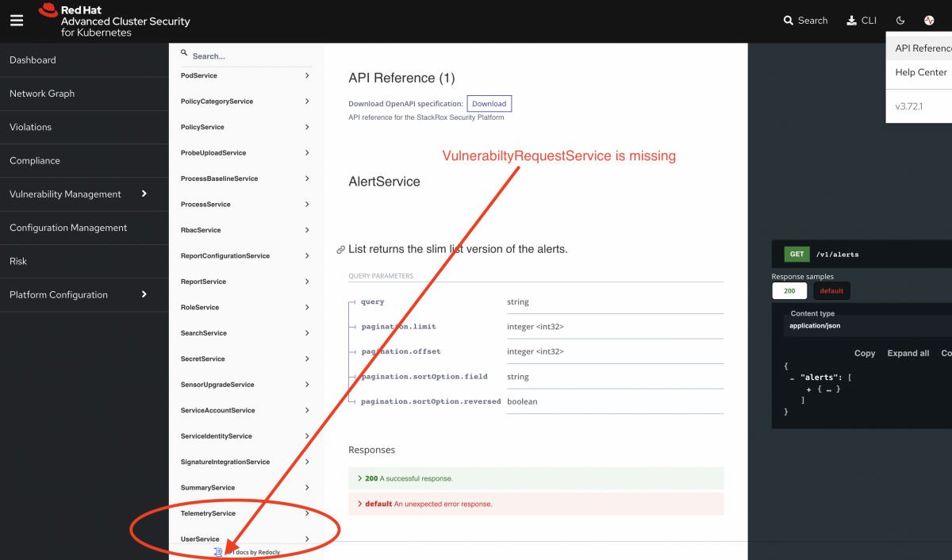Viewport: 952px width, 560px height.
Task: Click Expand all in the response sample panel
Action: coord(908,353)
